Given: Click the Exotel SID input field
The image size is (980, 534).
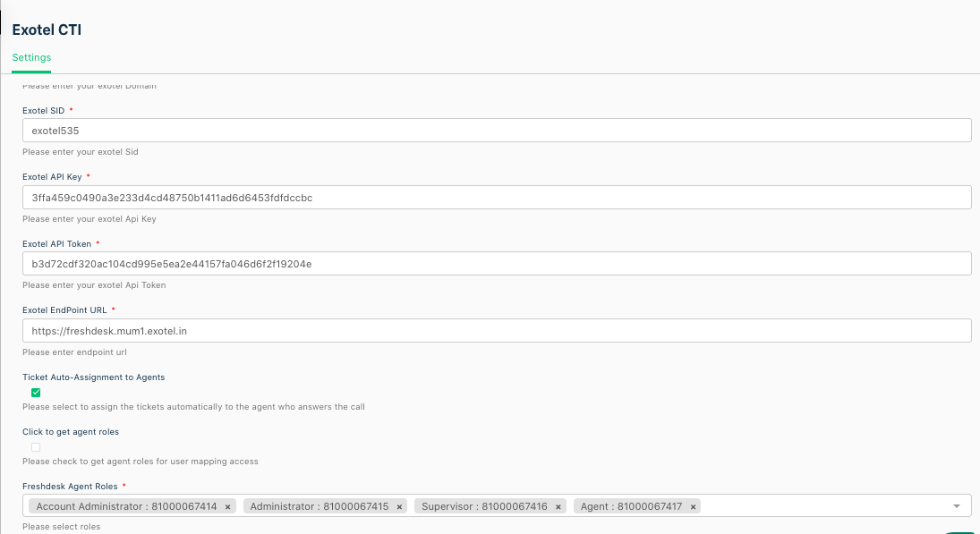Looking at the screenshot, I should pos(497,131).
